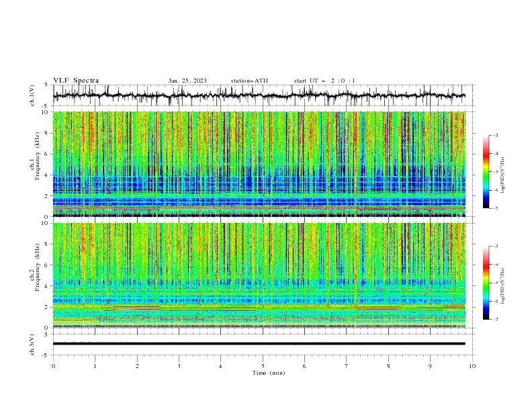Click the time axis tick label "9"
The width and height of the screenshot is (532, 411).
click(x=430, y=366)
